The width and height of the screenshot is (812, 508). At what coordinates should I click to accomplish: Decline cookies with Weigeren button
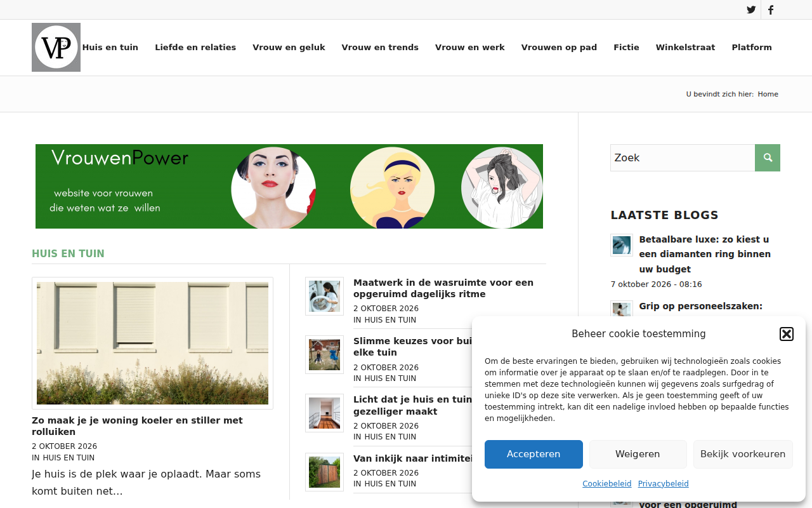[638, 454]
